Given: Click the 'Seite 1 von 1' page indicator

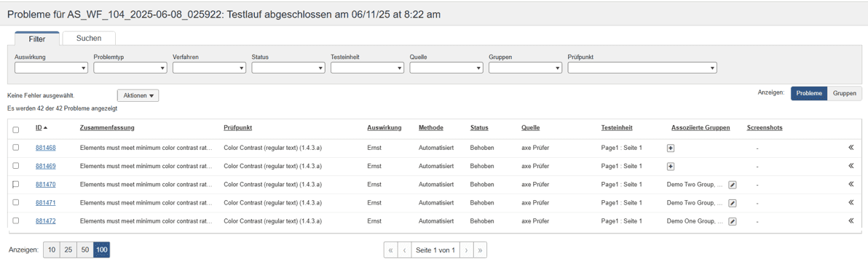Looking at the screenshot, I should point(435,250).
